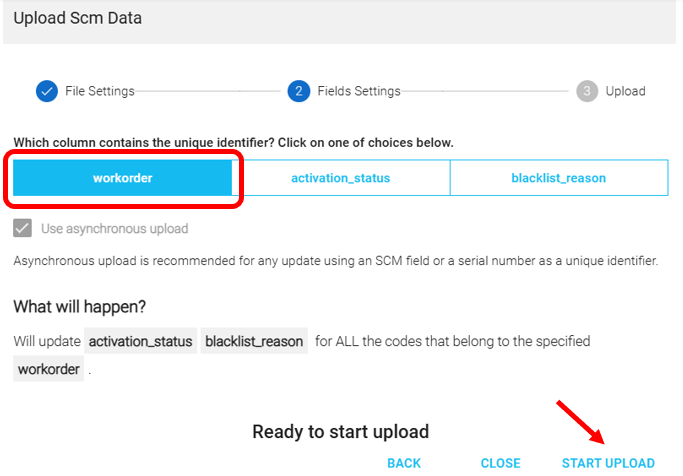The width and height of the screenshot is (683, 476).
Task: Open the Fields Settings step label
Action: tap(359, 91)
